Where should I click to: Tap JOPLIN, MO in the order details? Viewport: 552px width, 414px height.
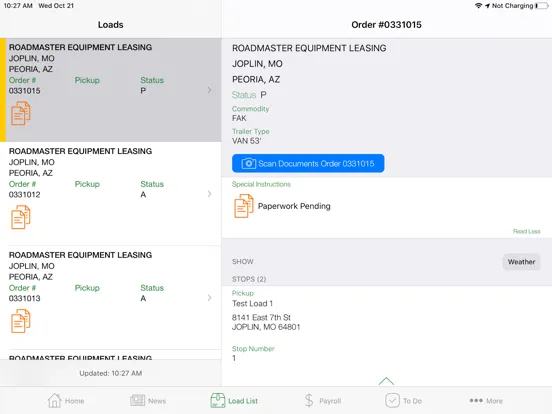pos(257,64)
